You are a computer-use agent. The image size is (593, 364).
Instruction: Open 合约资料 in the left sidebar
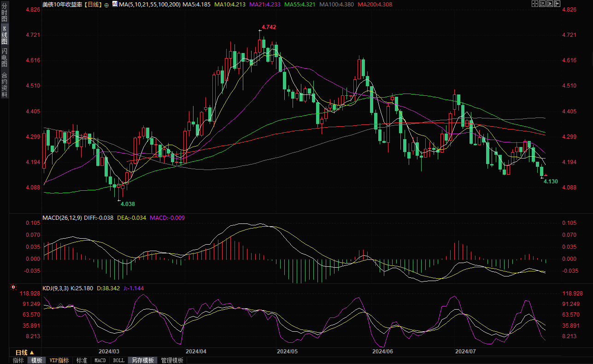click(x=4, y=84)
